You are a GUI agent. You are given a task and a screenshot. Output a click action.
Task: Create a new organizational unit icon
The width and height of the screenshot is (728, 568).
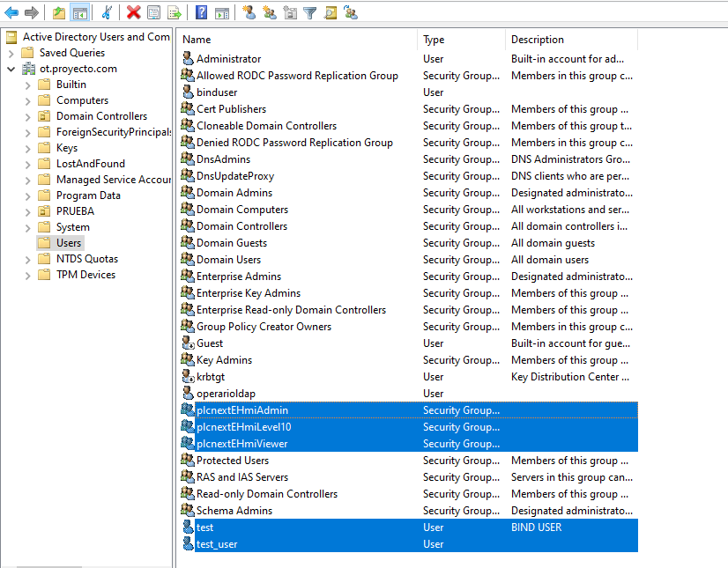point(290,12)
